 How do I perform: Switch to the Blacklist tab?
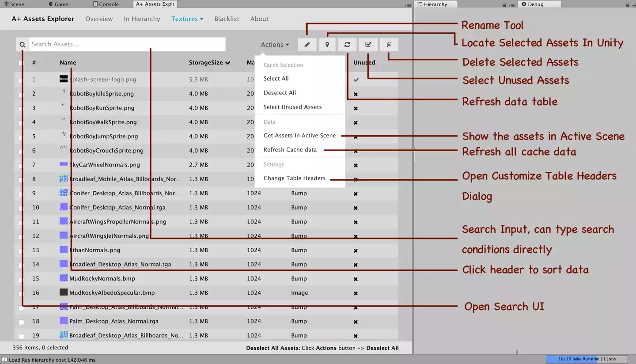click(227, 19)
